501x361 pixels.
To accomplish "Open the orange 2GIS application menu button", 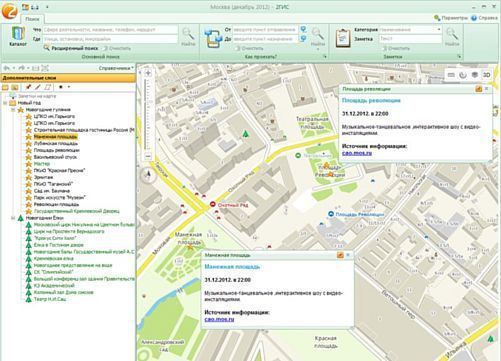I will pyautogui.click(x=10, y=11).
